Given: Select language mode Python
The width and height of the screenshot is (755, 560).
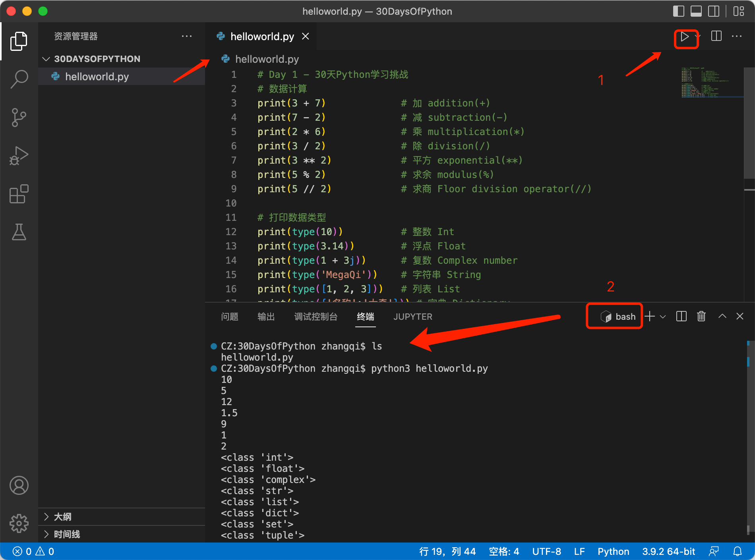Looking at the screenshot, I should click(614, 551).
